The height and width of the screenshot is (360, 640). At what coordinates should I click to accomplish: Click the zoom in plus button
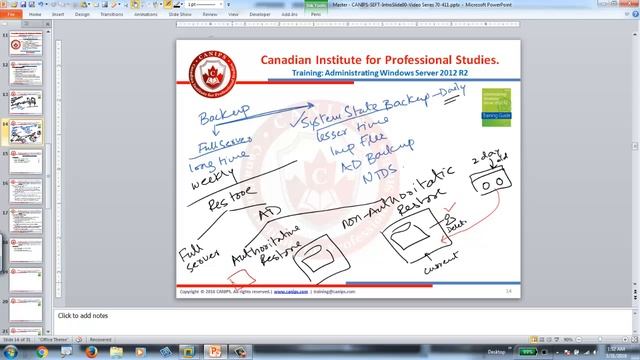625,340
